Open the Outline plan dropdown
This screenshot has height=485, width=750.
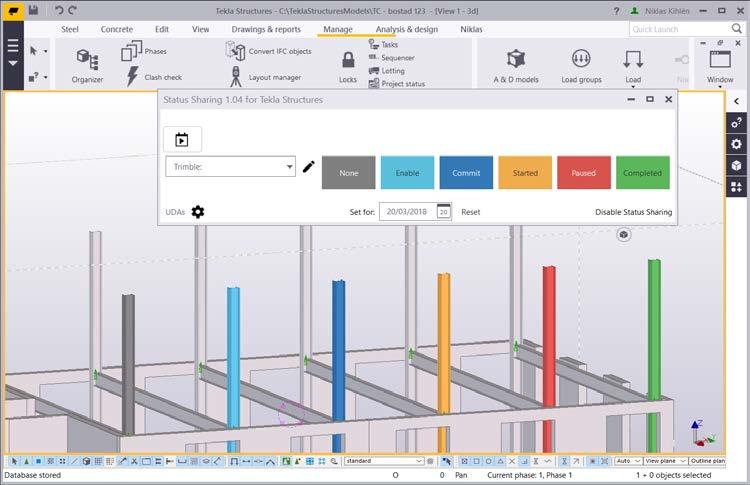[x=707, y=461]
